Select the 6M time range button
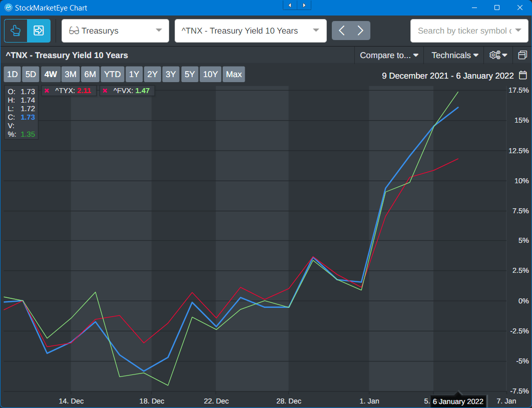Image resolution: width=532 pixels, height=408 pixels. (90, 75)
